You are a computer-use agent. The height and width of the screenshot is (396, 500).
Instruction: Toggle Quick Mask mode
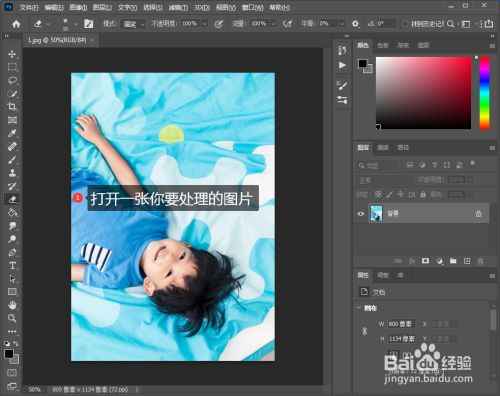[12, 372]
